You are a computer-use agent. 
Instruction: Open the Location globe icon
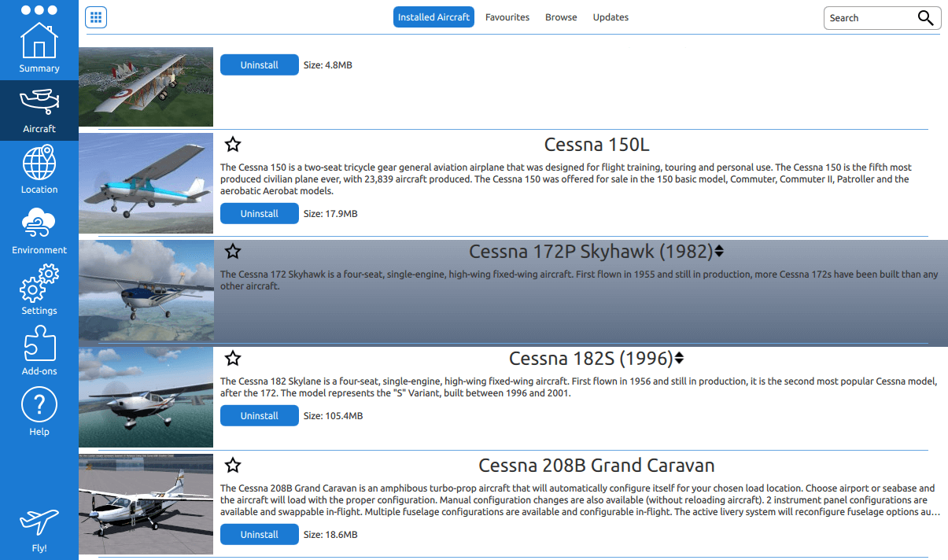39,163
